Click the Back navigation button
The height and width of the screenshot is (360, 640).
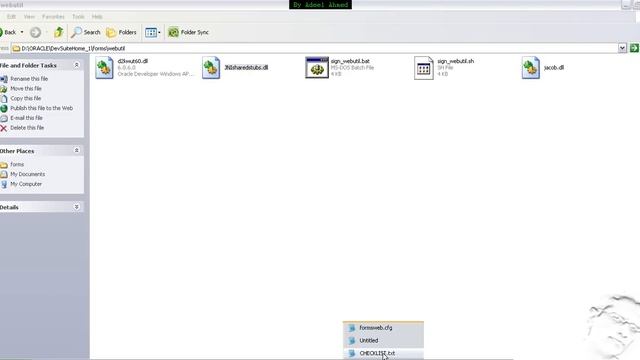click(8, 32)
